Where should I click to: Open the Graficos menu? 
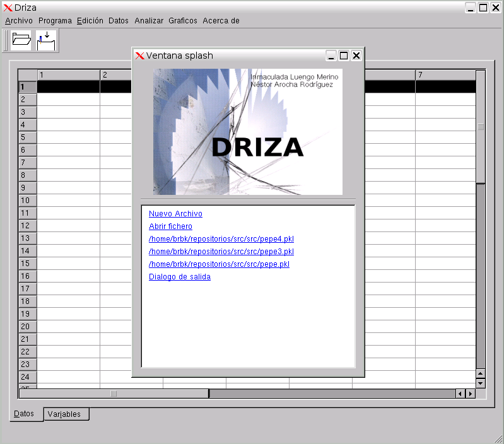[x=183, y=21]
